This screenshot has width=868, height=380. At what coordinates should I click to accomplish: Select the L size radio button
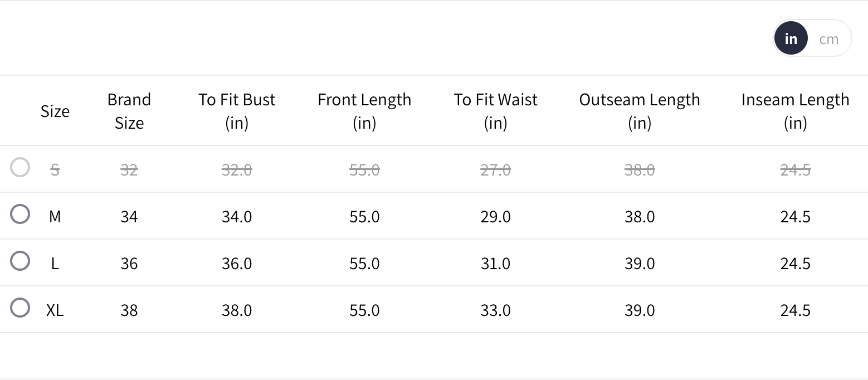(20, 261)
